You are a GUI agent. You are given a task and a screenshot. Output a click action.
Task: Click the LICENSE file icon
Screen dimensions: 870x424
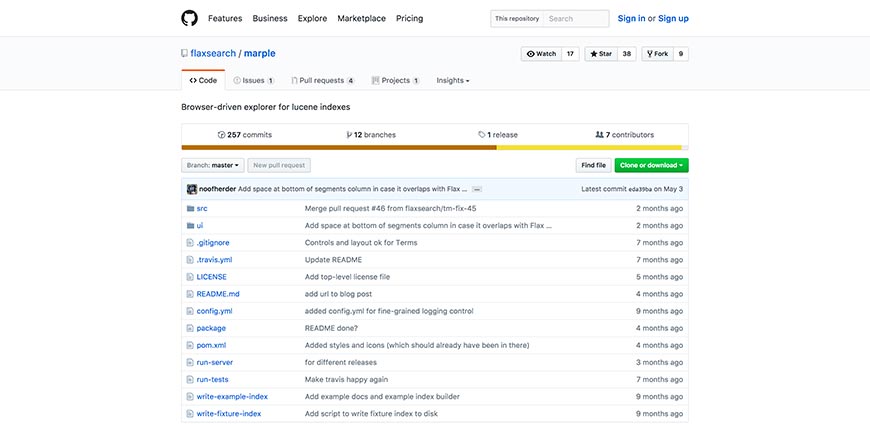coord(190,277)
